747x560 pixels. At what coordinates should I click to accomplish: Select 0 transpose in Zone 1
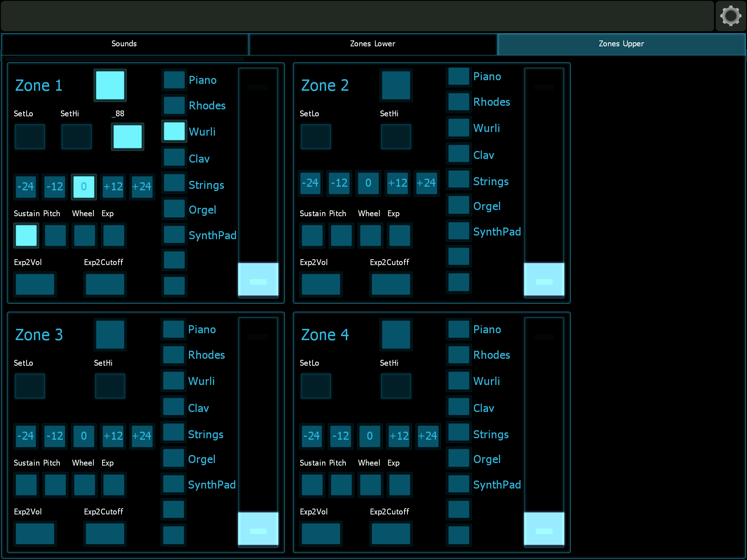[x=84, y=187]
